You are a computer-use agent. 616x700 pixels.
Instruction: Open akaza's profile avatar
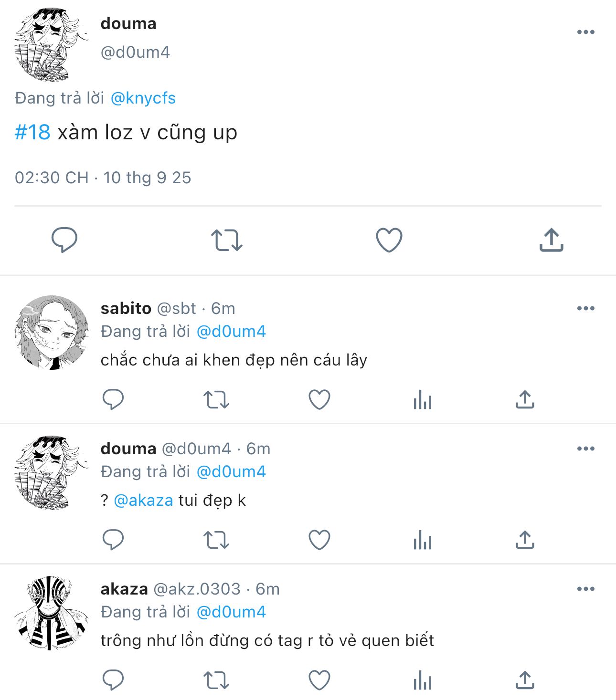(52, 613)
